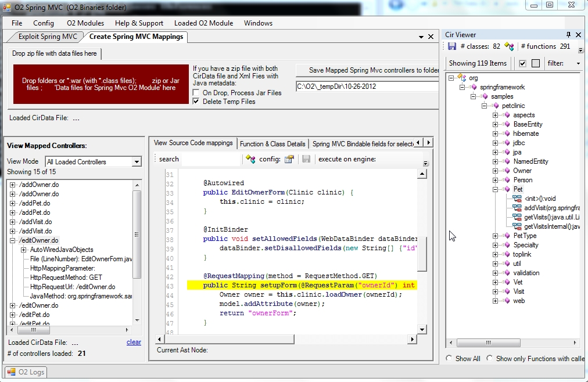Collapse the petclinic tree node
This screenshot has width=588, height=382.
pos(485,106)
